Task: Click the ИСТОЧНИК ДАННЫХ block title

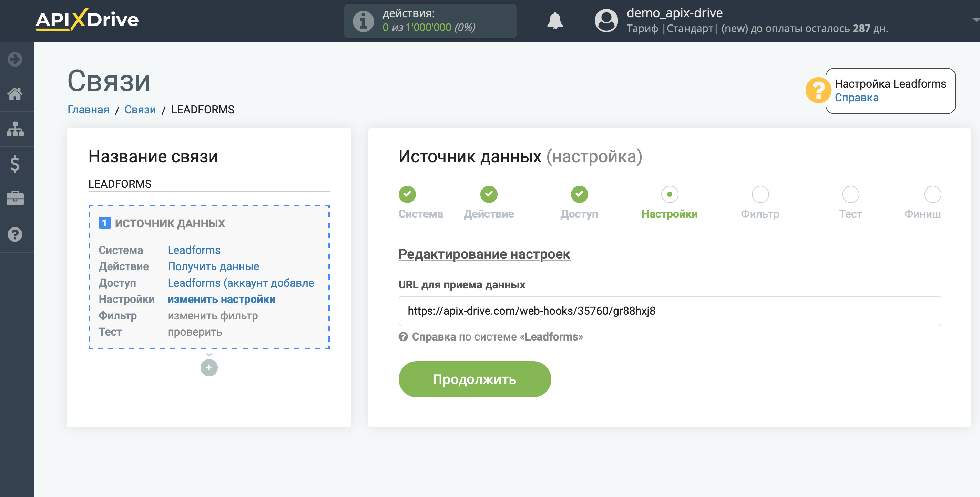Action: (x=170, y=223)
